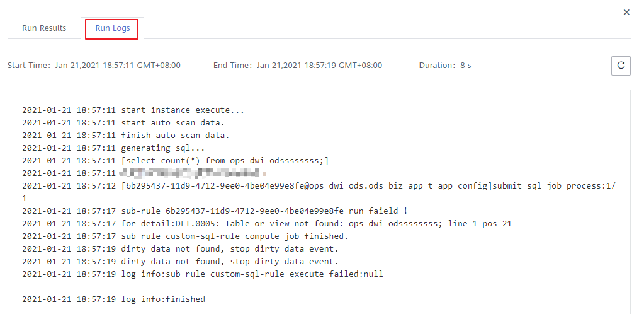
Task: Click the 'submit sql job process' log line
Action: pos(319,192)
